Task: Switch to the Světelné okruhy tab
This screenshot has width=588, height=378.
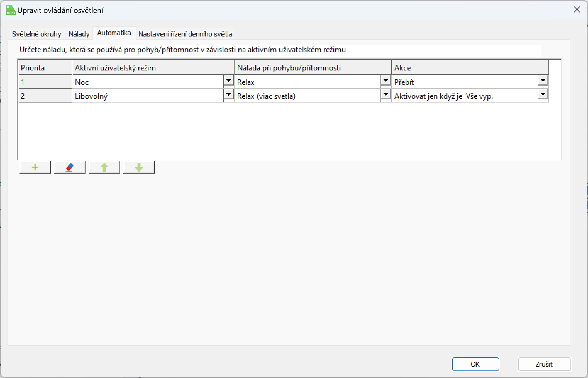Action: coord(36,34)
